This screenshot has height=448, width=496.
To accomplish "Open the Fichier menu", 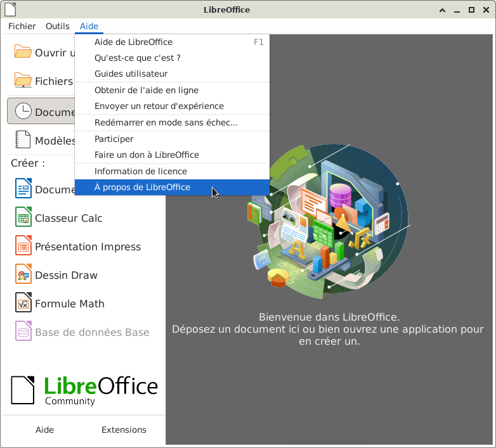I will pyautogui.click(x=22, y=26).
